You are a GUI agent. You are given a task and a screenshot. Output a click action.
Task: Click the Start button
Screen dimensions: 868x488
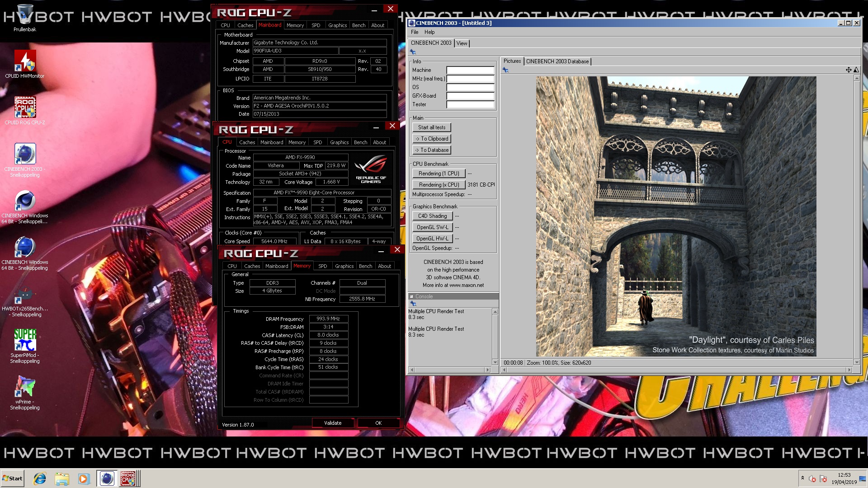coord(12,479)
